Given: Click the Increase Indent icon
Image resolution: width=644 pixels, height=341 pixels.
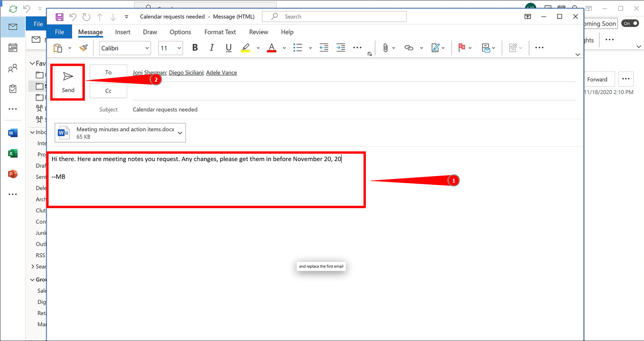Looking at the screenshot, I should tap(340, 48).
